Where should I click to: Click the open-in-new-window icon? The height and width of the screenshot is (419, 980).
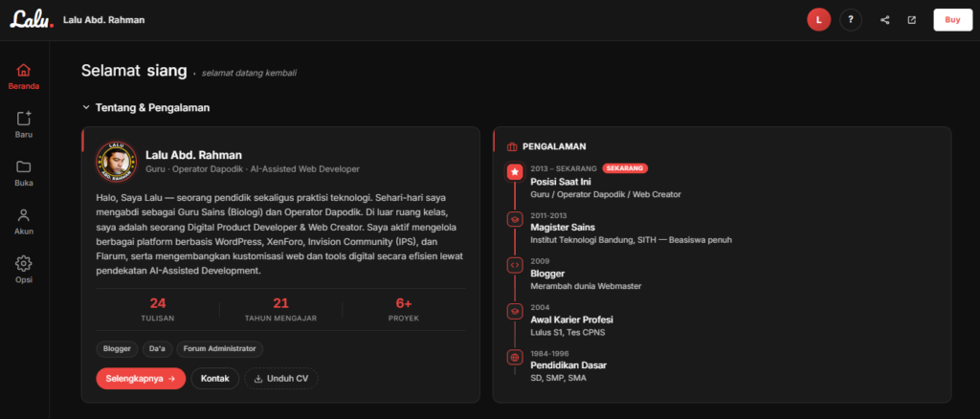(x=912, y=20)
